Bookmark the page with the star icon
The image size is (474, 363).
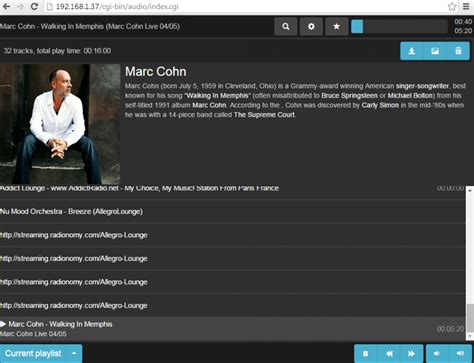(x=452, y=6)
